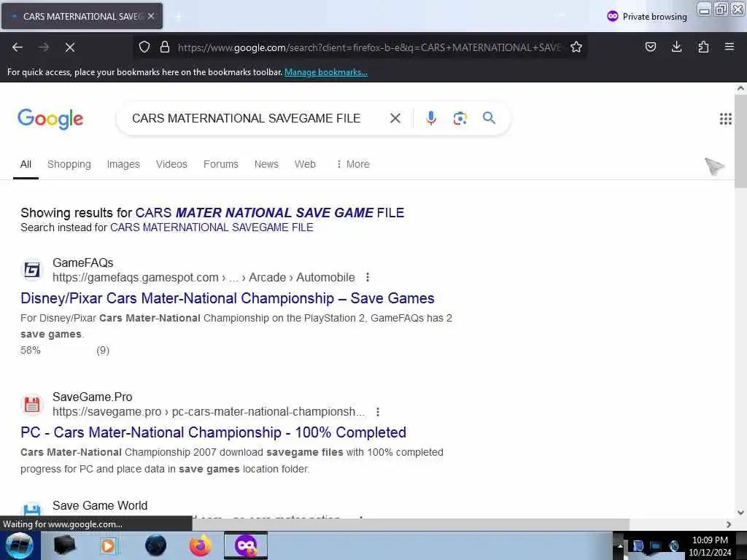Open the Windows Start menu
The image size is (747, 560).
pos(20,545)
